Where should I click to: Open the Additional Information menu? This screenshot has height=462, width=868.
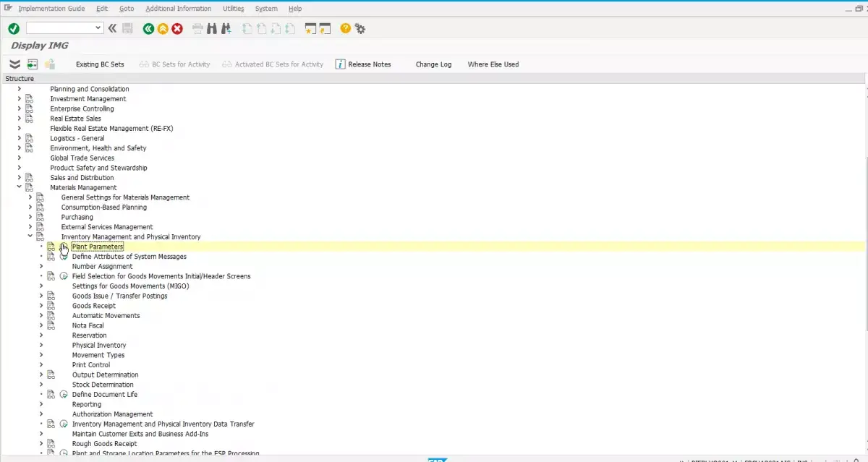point(179,9)
